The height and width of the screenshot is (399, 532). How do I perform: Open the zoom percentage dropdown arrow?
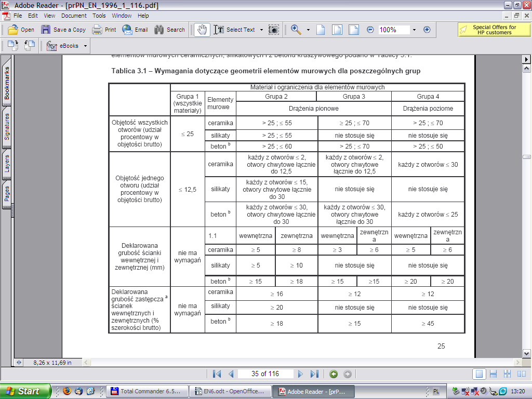tap(414, 30)
